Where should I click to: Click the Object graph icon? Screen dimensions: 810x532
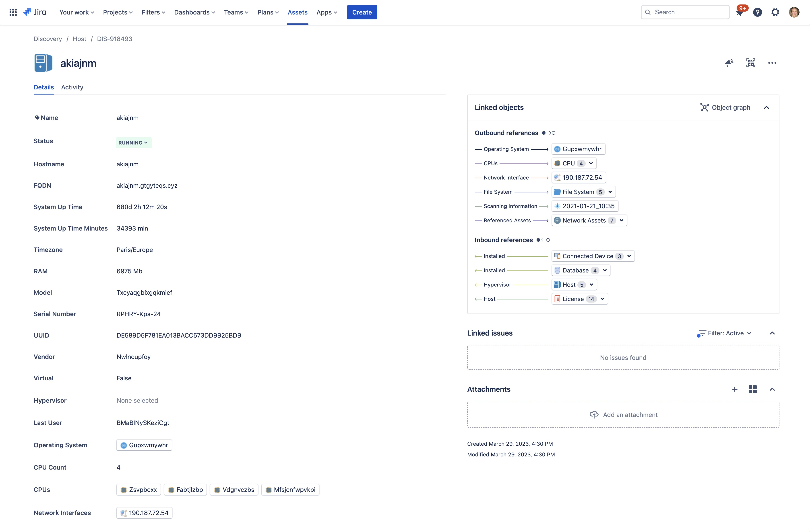[704, 107]
